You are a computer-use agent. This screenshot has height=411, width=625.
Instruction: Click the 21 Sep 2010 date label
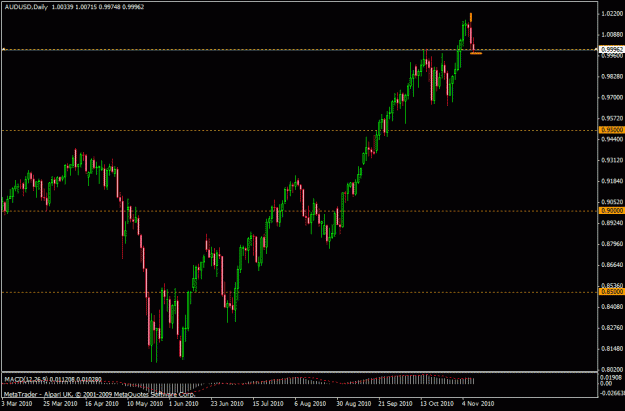click(x=396, y=403)
